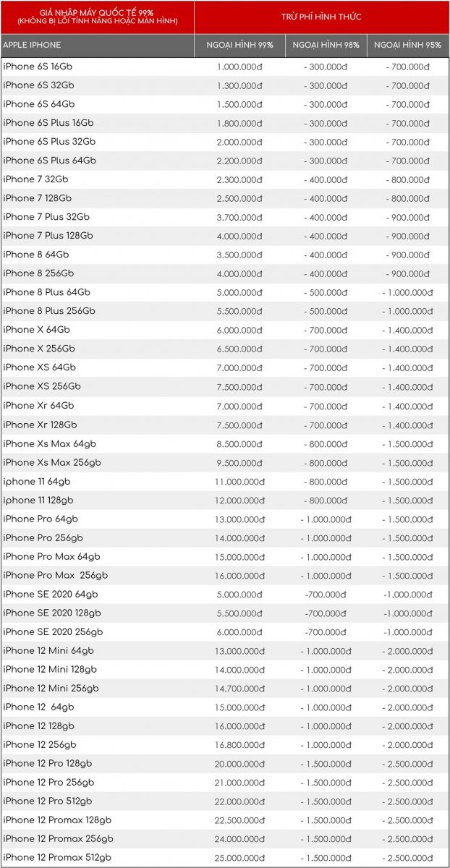The width and height of the screenshot is (450, 868).
Task: Select the iPhone Xs Max 256gb row label
Action: point(52,462)
